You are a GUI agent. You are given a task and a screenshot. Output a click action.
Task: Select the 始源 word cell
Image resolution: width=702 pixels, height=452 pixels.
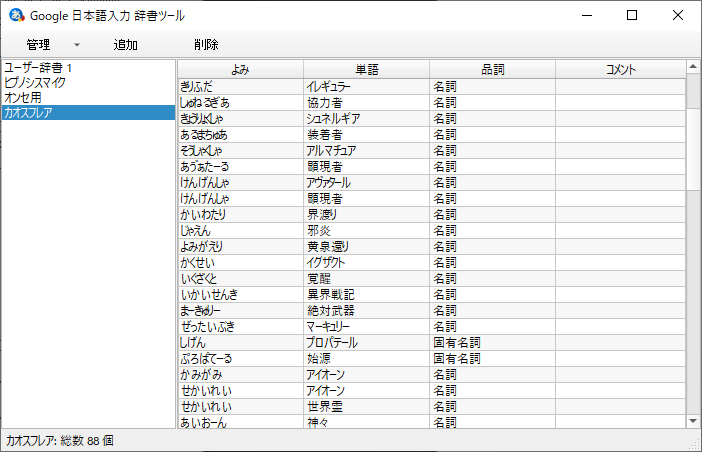(x=366, y=359)
